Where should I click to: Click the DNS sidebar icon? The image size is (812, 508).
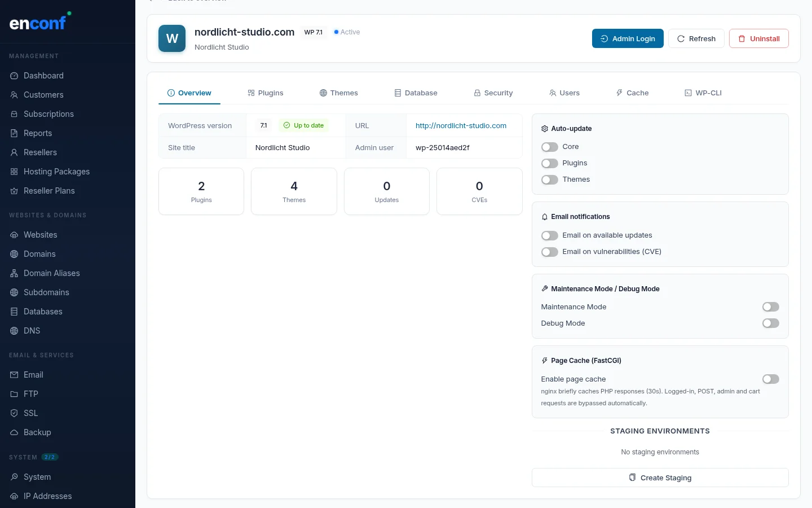(14, 331)
